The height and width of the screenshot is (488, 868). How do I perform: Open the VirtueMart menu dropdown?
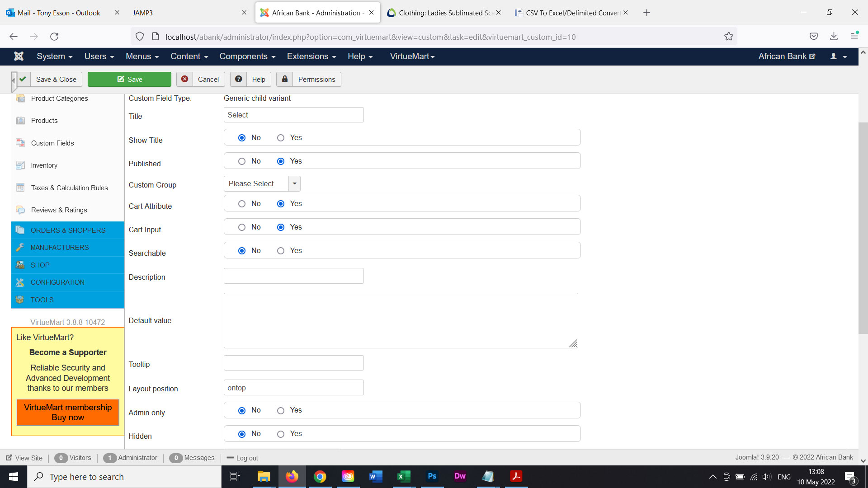pyautogui.click(x=412, y=56)
